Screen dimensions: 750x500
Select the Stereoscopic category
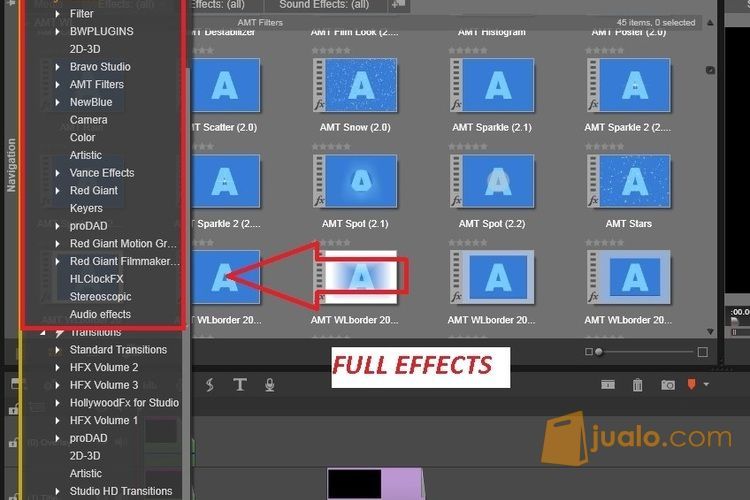click(100, 297)
